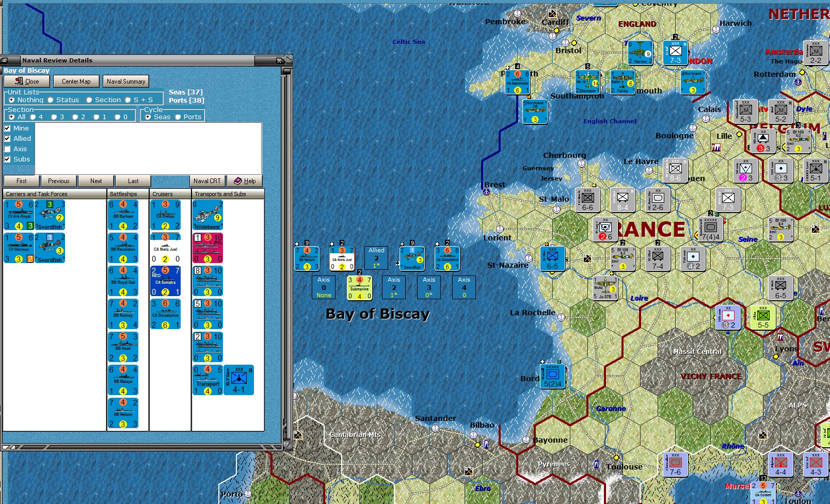The width and height of the screenshot is (830, 504).
Task: Select the convoy counter marked 2
Action: pyautogui.click(x=208, y=347)
